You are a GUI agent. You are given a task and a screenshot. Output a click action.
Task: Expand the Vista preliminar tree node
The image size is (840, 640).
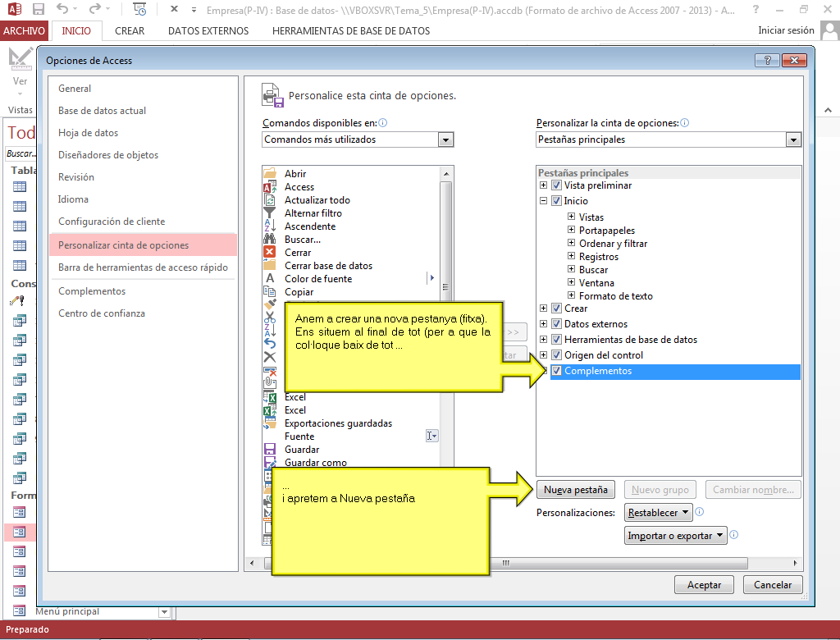543,185
